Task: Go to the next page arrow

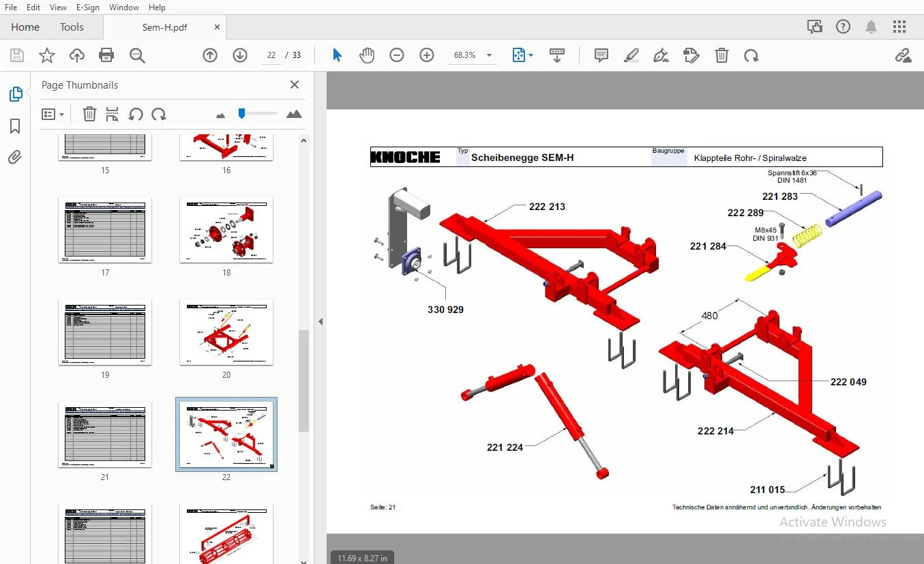Action: coord(240,55)
